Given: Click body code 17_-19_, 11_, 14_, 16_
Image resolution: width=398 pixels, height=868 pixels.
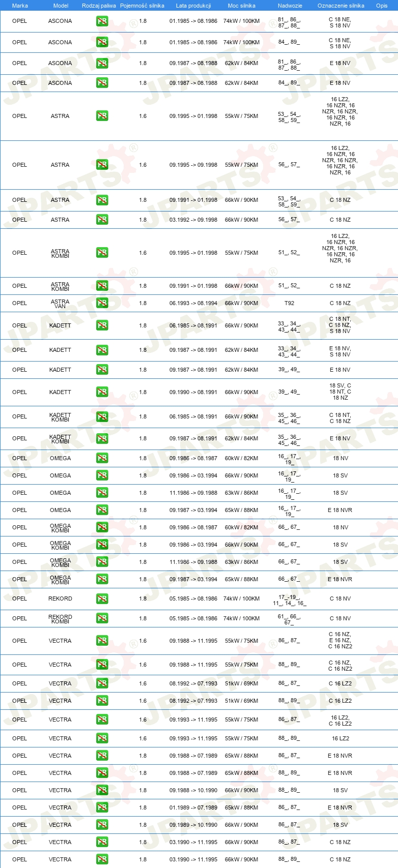Looking at the screenshot, I should pos(289,601).
